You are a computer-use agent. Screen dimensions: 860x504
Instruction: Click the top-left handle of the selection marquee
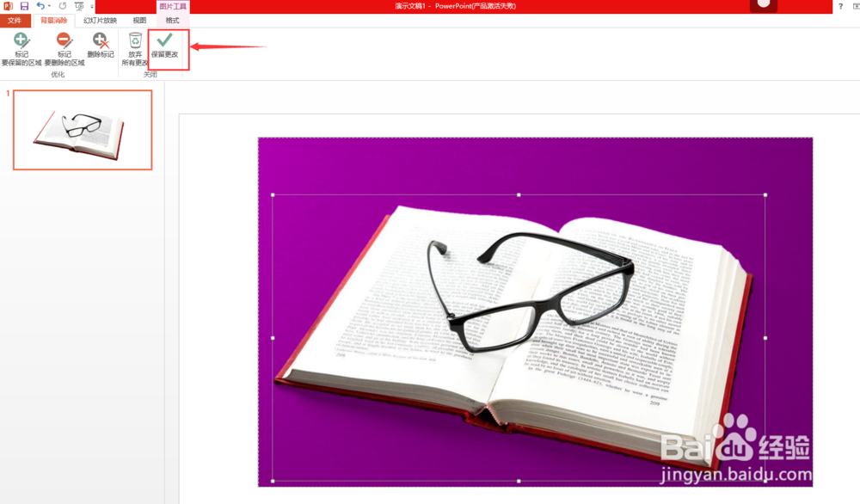(x=273, y=194)
